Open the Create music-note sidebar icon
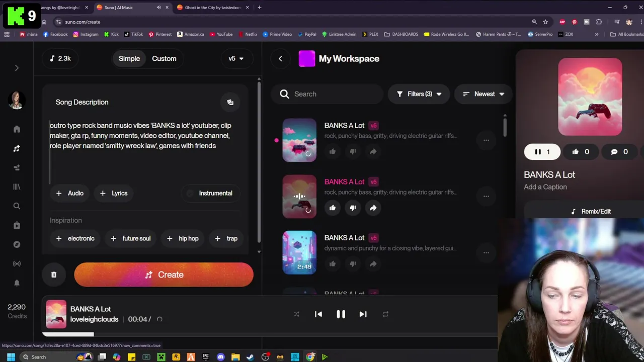Image resolution: width=644 pixels, height=362 pixels. [x=17, y=148]
